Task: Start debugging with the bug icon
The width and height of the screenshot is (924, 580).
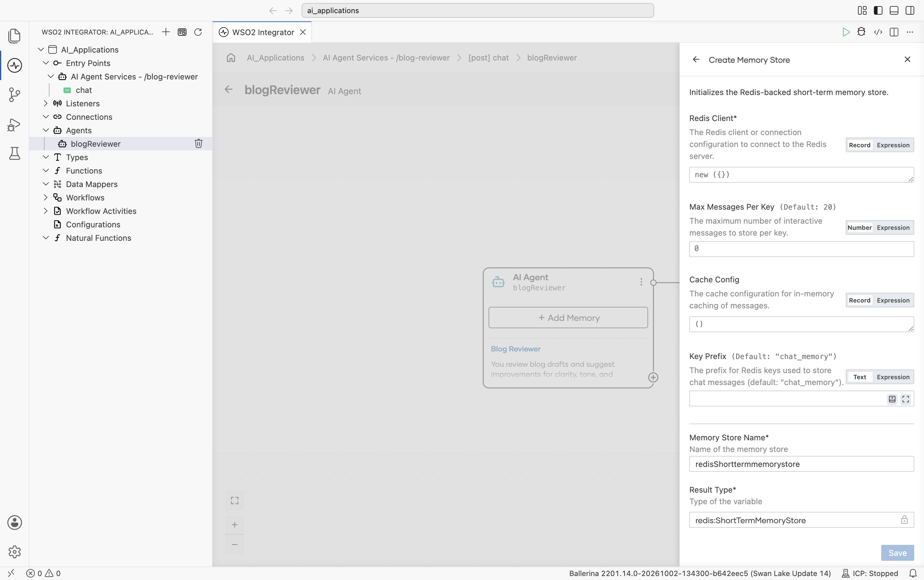Action: click(861, 32)
